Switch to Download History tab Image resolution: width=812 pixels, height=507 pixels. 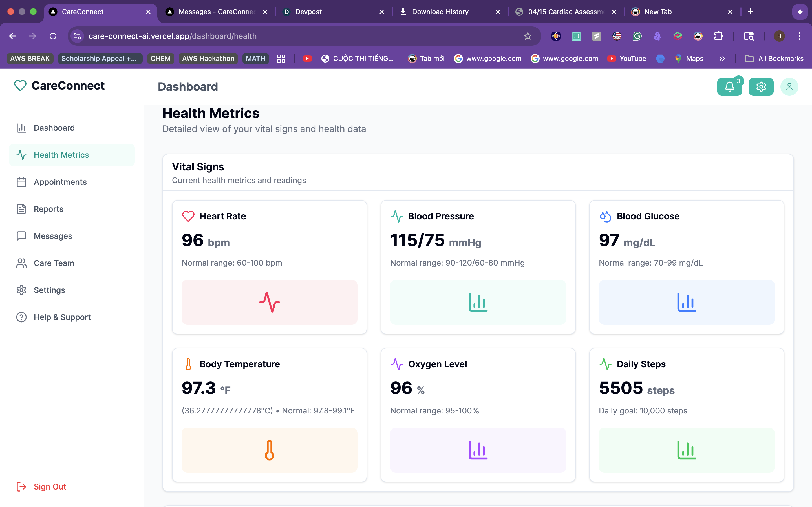(x=440, y=12)
